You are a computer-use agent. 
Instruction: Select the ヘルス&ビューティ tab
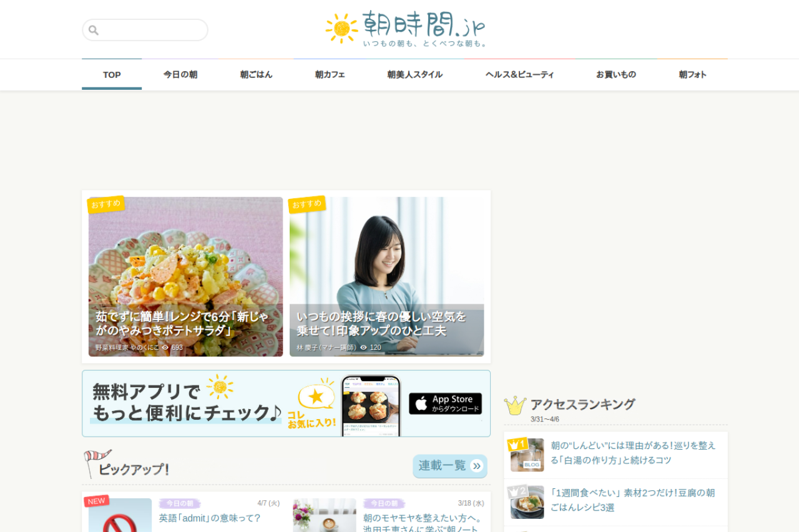[x=520, y=75]
